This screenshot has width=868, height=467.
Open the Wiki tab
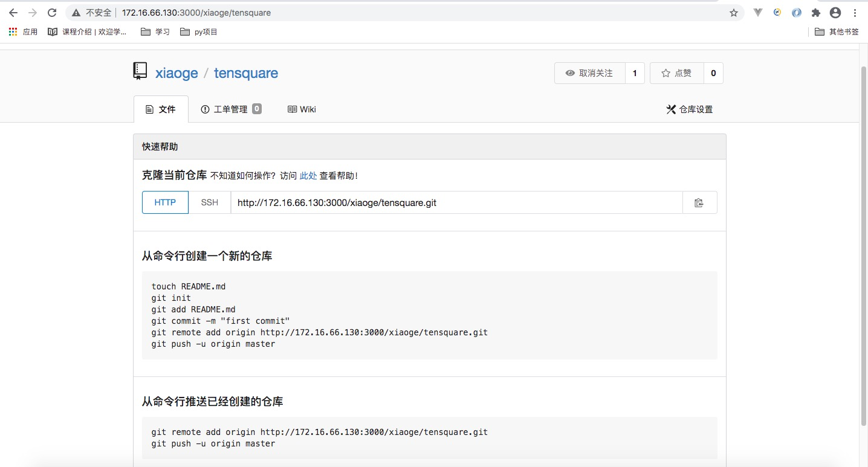pyautogui.click(x=302, y=109)
